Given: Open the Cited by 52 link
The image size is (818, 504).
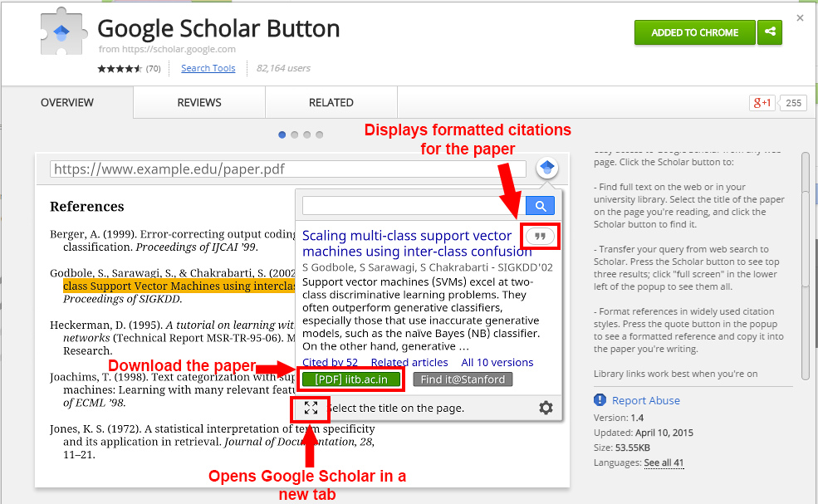Looking at the screenshot, I should 331,362.
